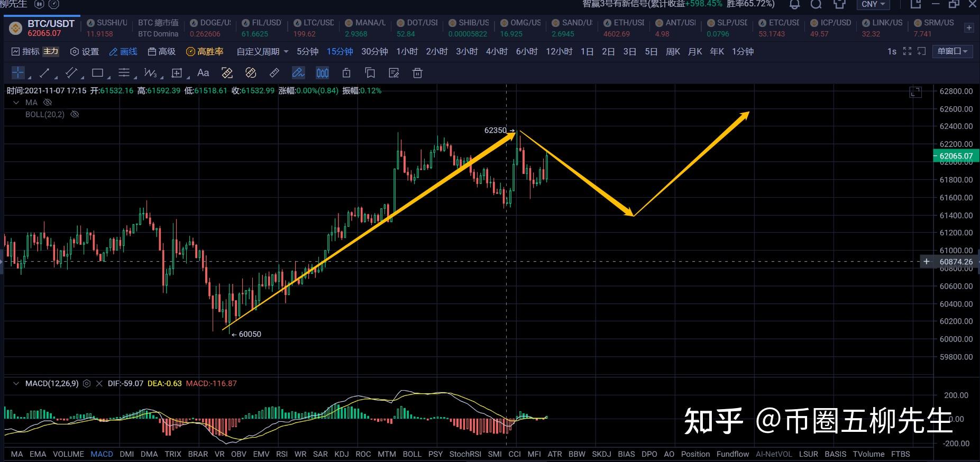Click the 1s refresh interval label
Screen dimensions: 980x462
tap(892, 51)
